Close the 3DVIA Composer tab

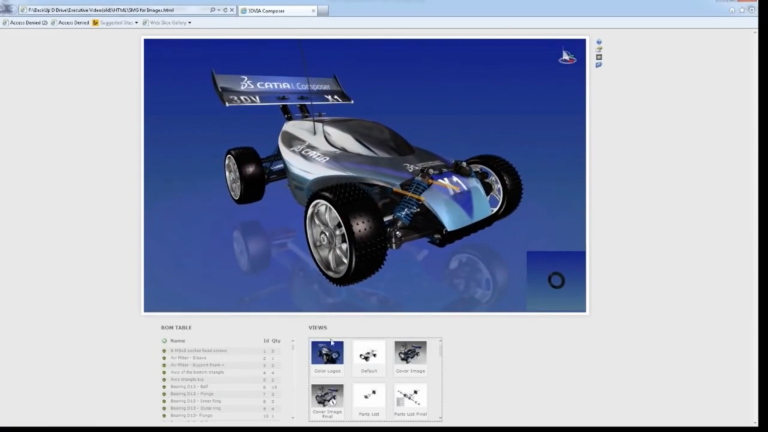pyautogui.click(x=313, y=11)
